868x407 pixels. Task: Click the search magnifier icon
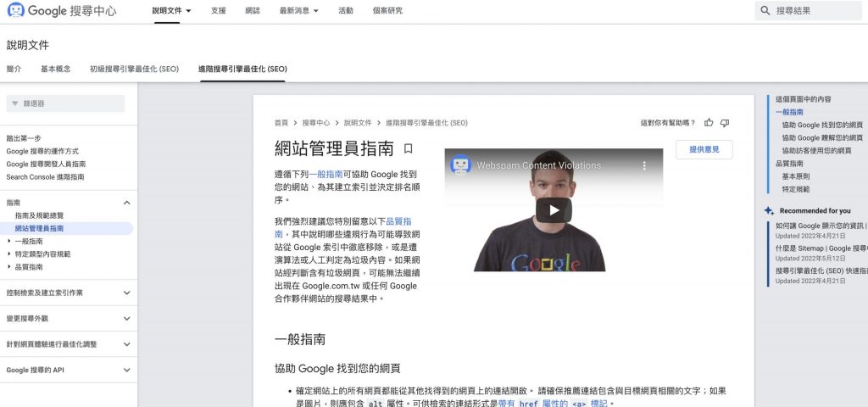tap(765, 10)
